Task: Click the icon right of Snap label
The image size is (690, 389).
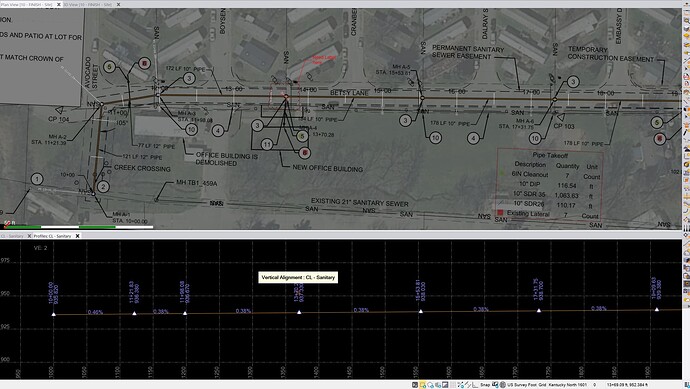Action: 495,385
